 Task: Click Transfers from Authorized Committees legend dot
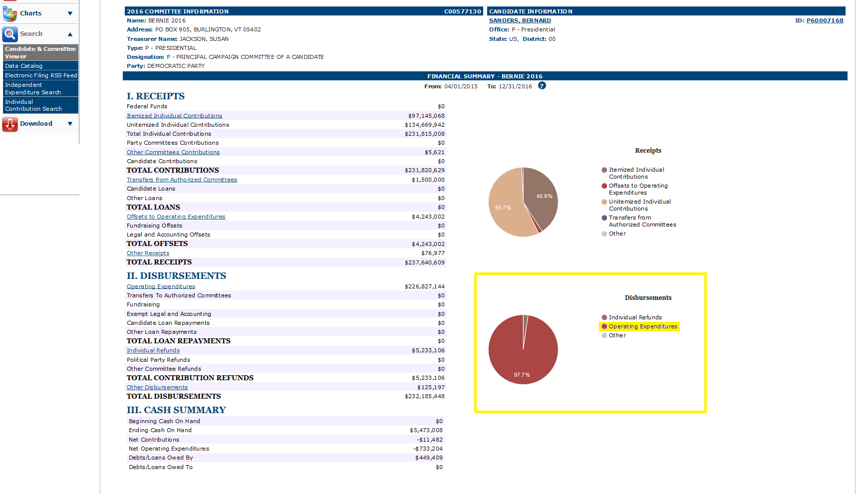pyautogui.click(x=604, y=218)
